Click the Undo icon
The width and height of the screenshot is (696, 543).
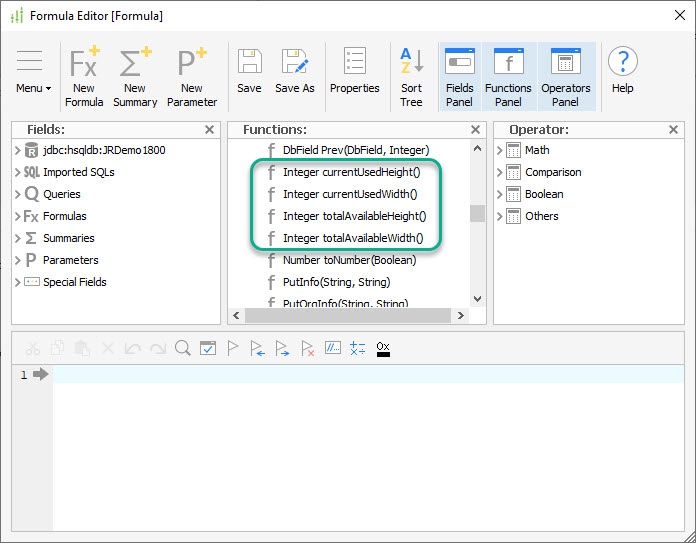click(132, 349)
